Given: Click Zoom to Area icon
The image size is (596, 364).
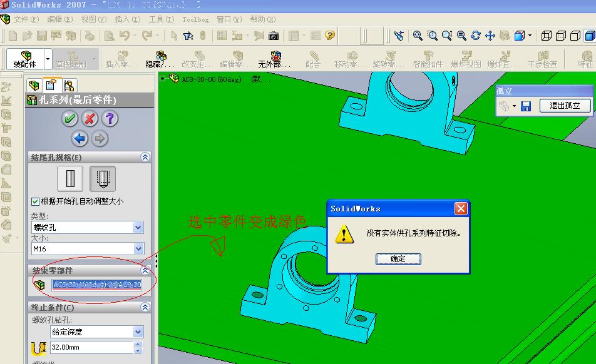Looking at the screenshot, I should (432, 36).
